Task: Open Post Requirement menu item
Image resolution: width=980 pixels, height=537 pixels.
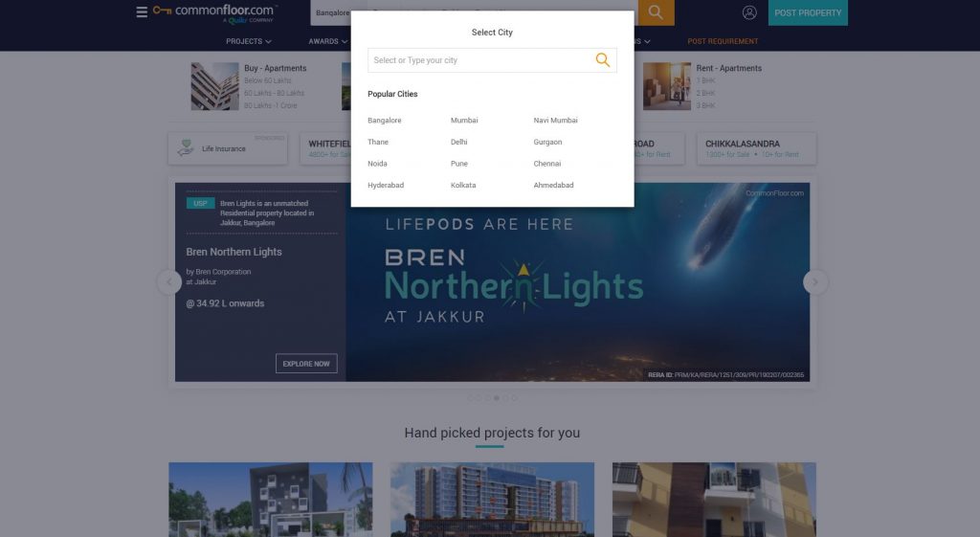Action: coord(723,41)
